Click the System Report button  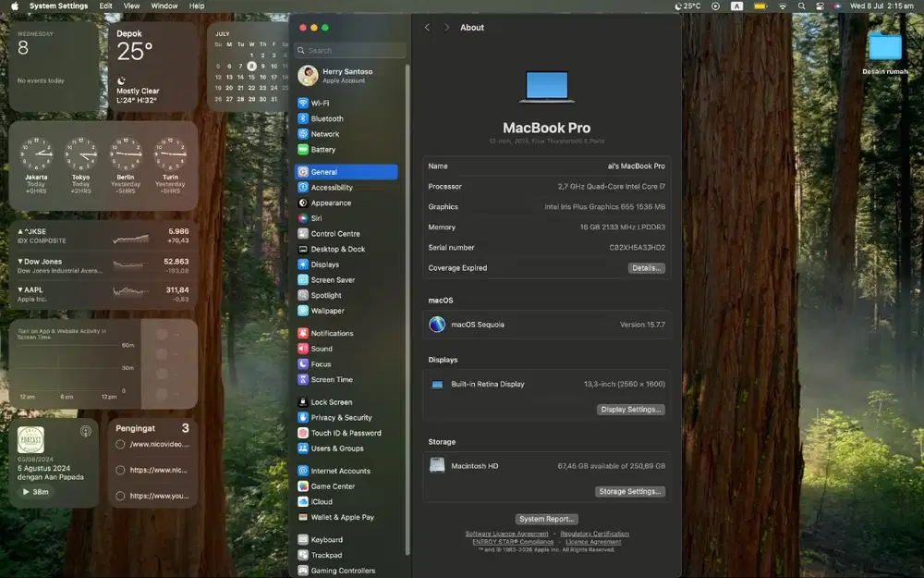point(547,519)
